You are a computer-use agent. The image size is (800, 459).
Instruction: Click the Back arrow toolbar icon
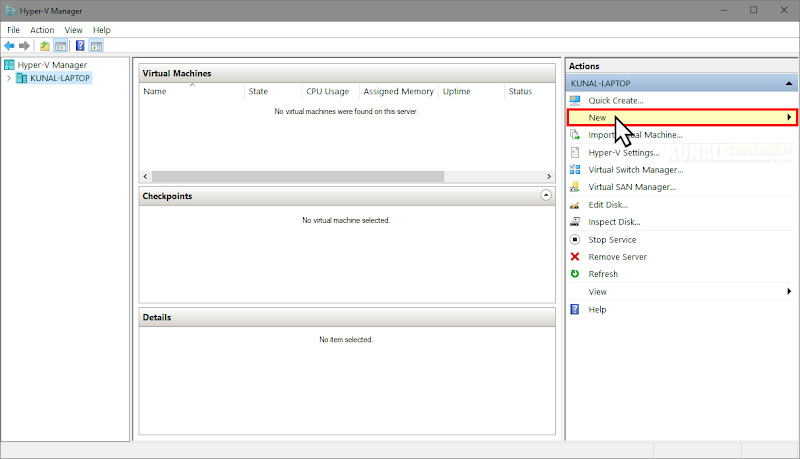[9, 46]
